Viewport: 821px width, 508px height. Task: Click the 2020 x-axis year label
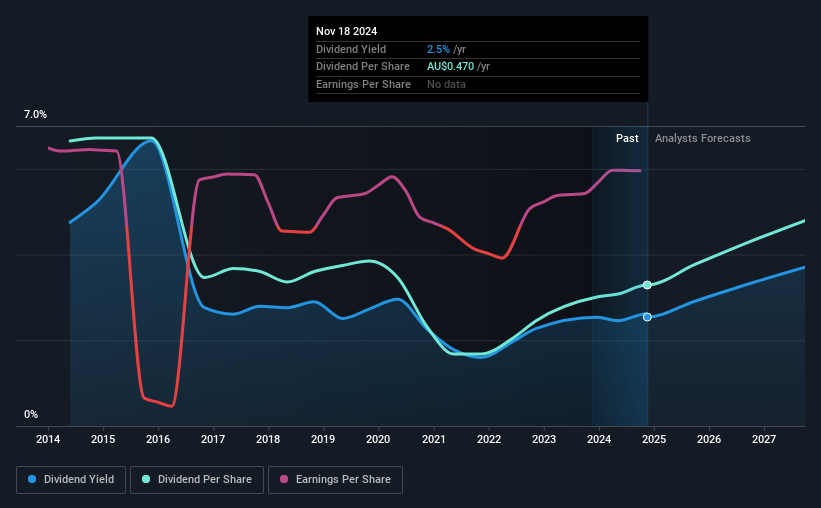click(378, 439)
